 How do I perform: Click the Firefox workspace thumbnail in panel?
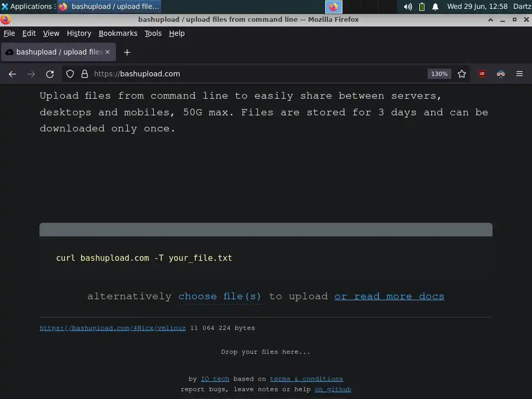tap(334, 7)
